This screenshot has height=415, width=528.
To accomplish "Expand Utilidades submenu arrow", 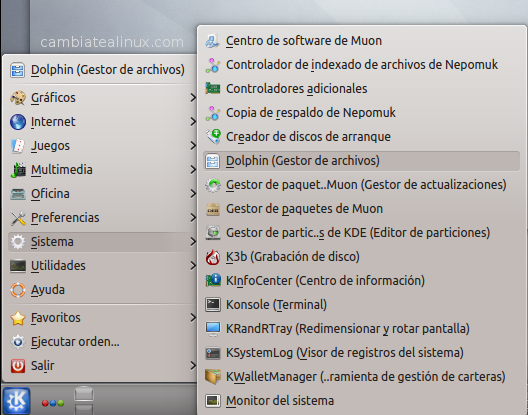I will pos(193,266).
